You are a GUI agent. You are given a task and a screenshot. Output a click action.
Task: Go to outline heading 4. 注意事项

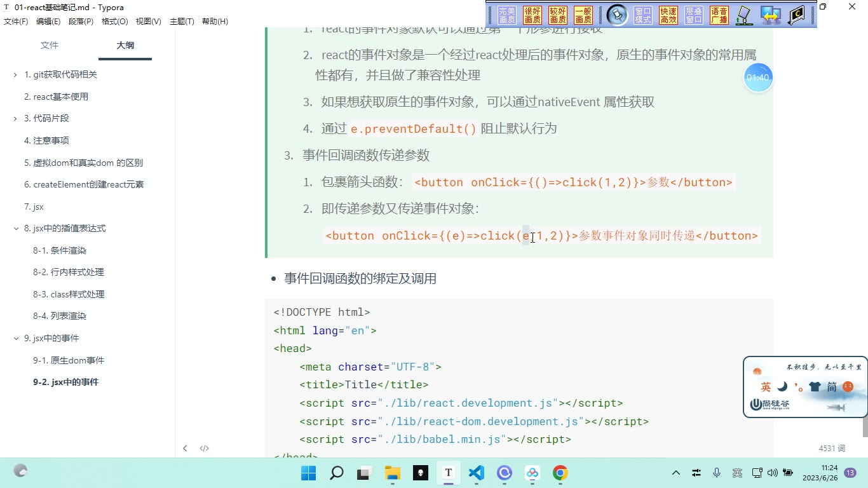pyautogui.click(x=46, y=140)
